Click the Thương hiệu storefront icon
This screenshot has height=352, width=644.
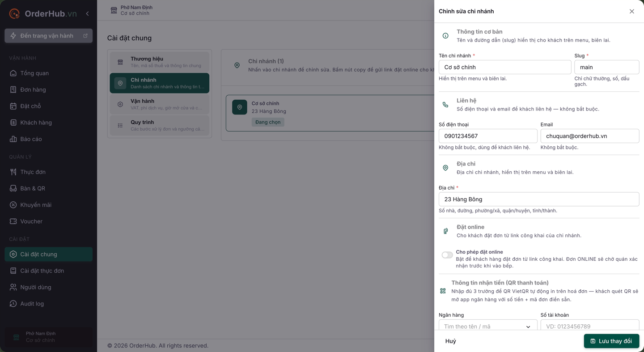[x=120, y=62]
